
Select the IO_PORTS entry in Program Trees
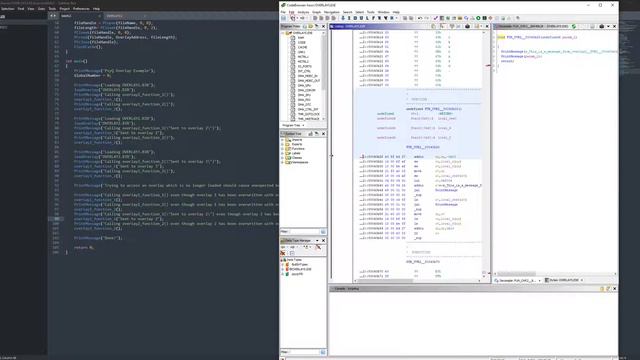304,66
